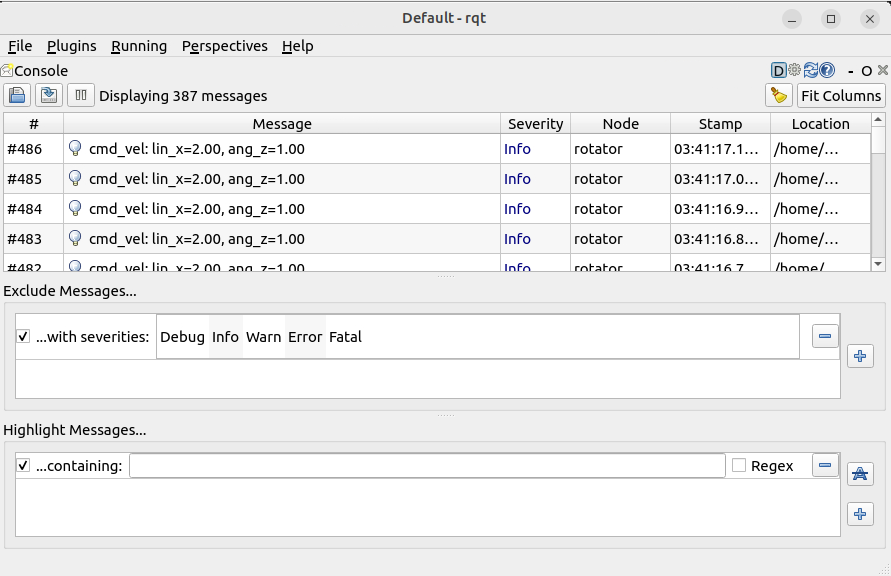The image size is (891, 576).
Task: Open plugin configuration gear icon
Action: pyautogui.click(x=795, y=71)
